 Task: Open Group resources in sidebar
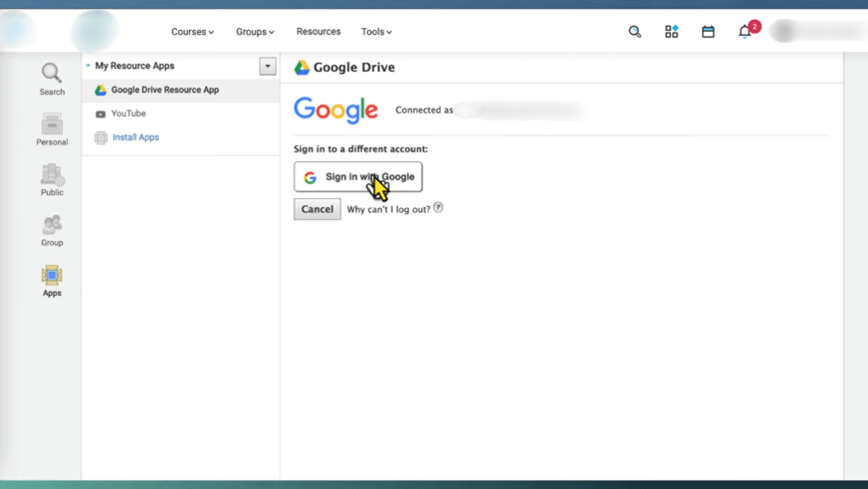(x=52, y=230)
